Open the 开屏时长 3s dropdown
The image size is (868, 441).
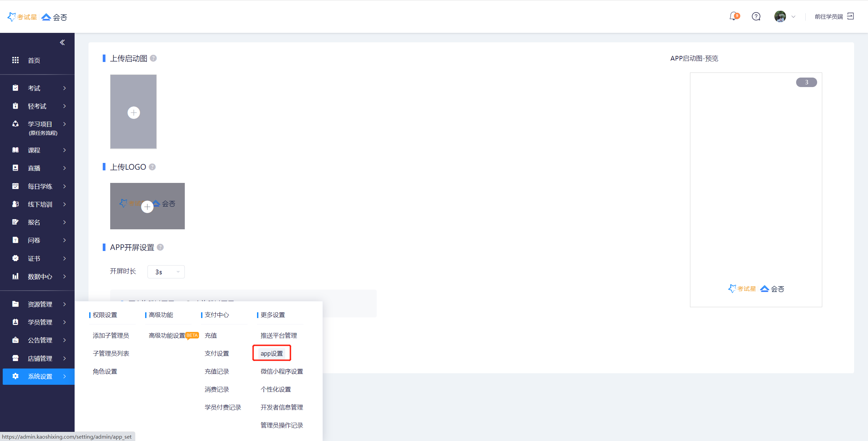click(166, 272)
